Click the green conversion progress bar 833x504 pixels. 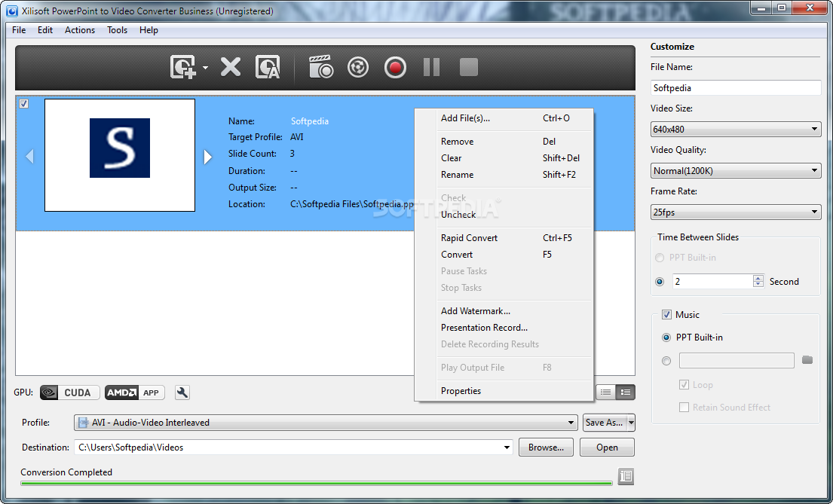click(316, 483)
